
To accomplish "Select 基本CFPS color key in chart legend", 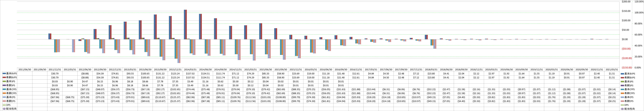I will [x=622, y=89].
